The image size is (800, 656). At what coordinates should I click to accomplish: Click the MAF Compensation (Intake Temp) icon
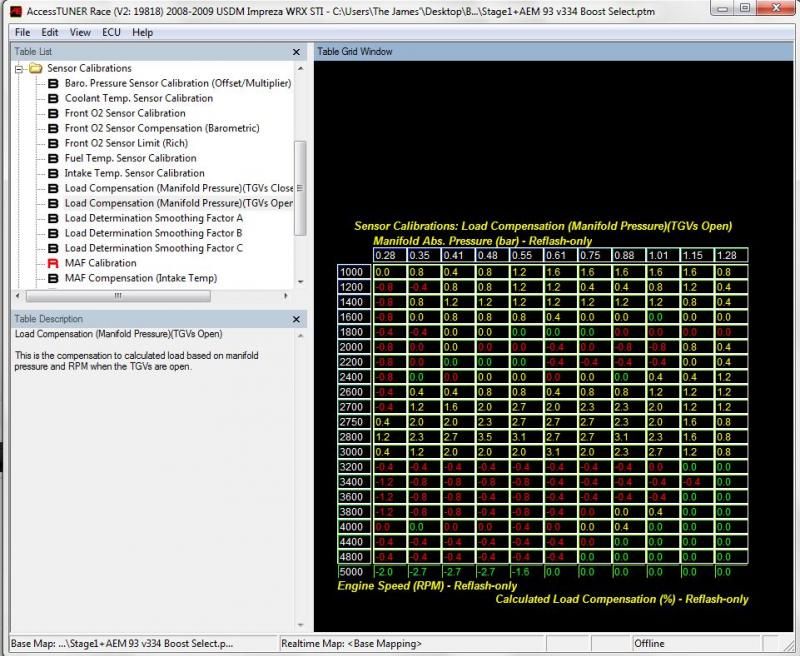[x=54, y=278]
